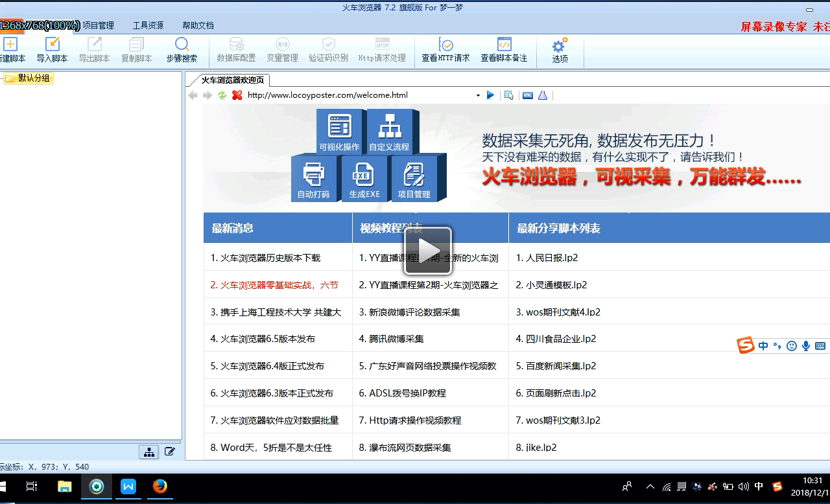Open link 新浪微博评论数据采集
This screenshot has width=830, height=504.
(414, 312)
